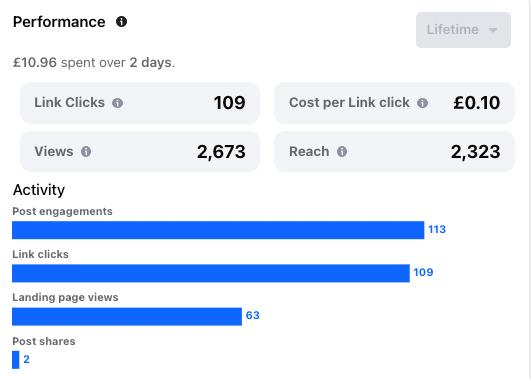This screenshot has height=379, width=531.
Task: Click the '£10.96 spent over 2 days' text
Action: click(x=94, y=63)
